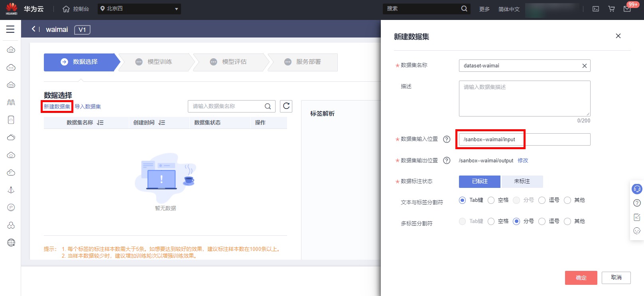Click help icon beside 数据集输入位置

(x=447, y=139)
